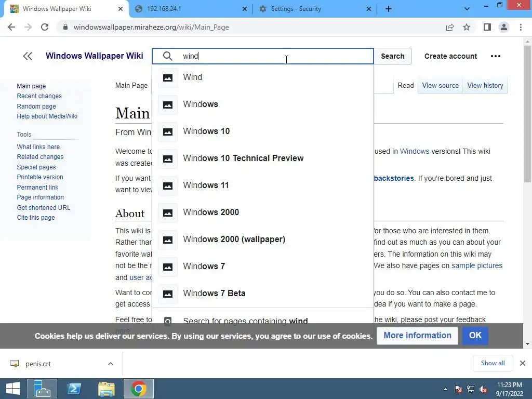Close the downloads bar
532x399 pixels.
[523, 363]
